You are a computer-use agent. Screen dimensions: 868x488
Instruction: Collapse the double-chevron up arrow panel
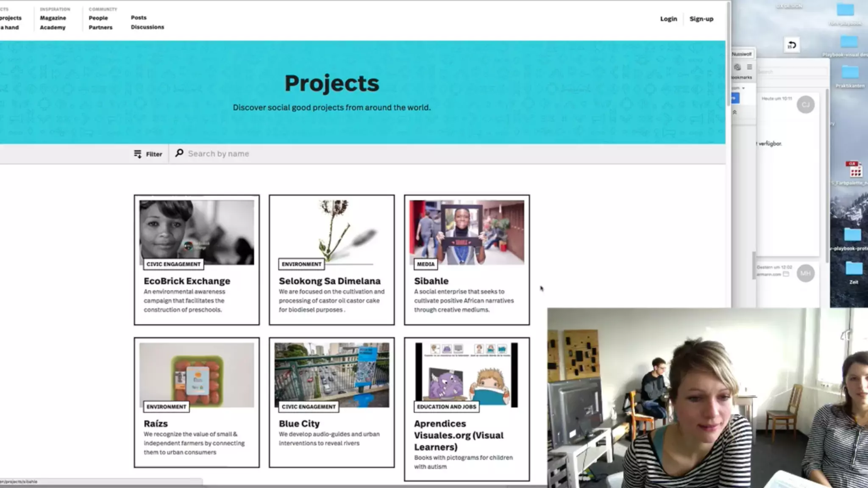coord(734,112)
